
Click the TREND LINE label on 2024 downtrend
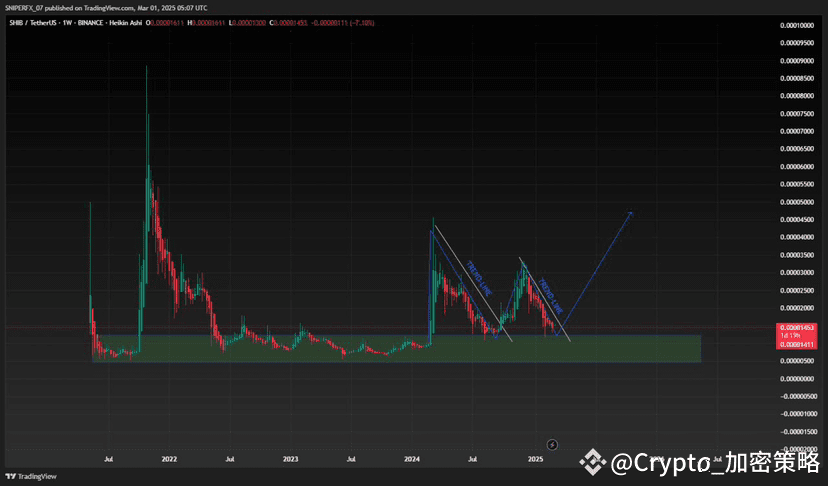pos(479,279)
